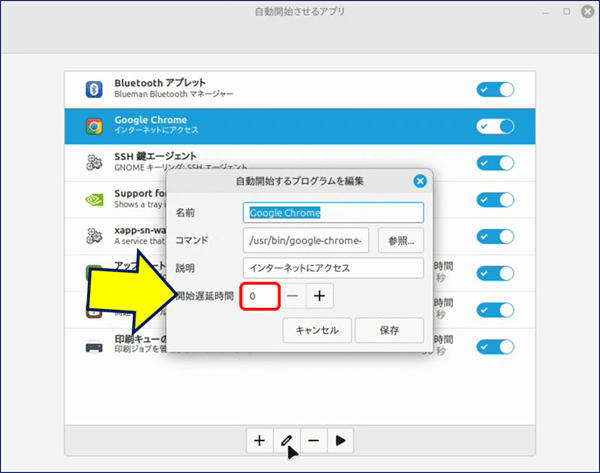The image size is (600, 473).
Task: Select the SSH 鍵エージェント row text
Action: (x=155, y=156)
